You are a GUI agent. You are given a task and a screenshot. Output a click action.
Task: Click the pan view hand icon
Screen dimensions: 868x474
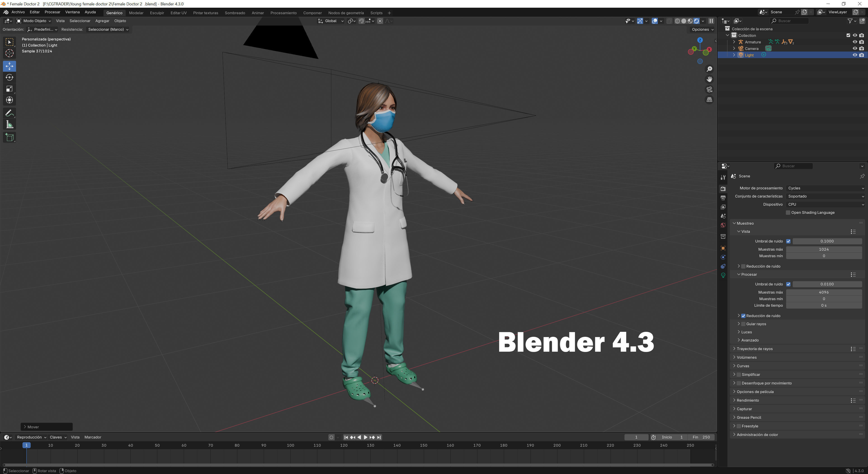tap(709, 79)
